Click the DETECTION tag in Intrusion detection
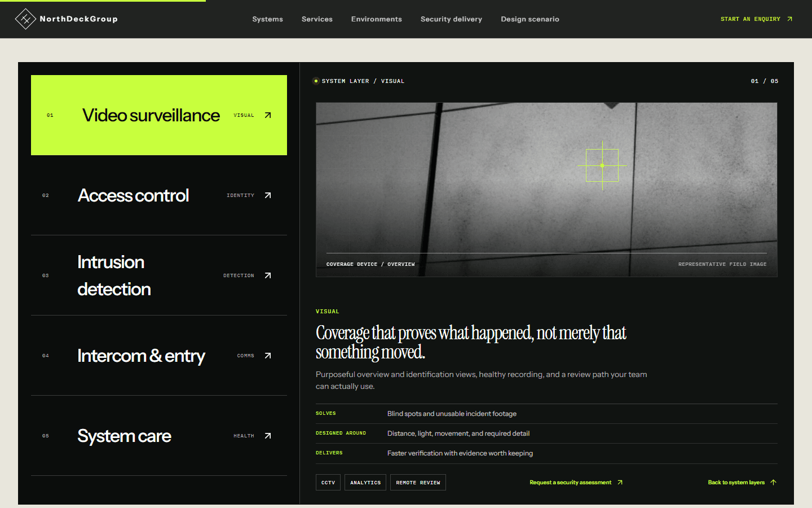Screen dimensions: 812x508 [239, 275]
